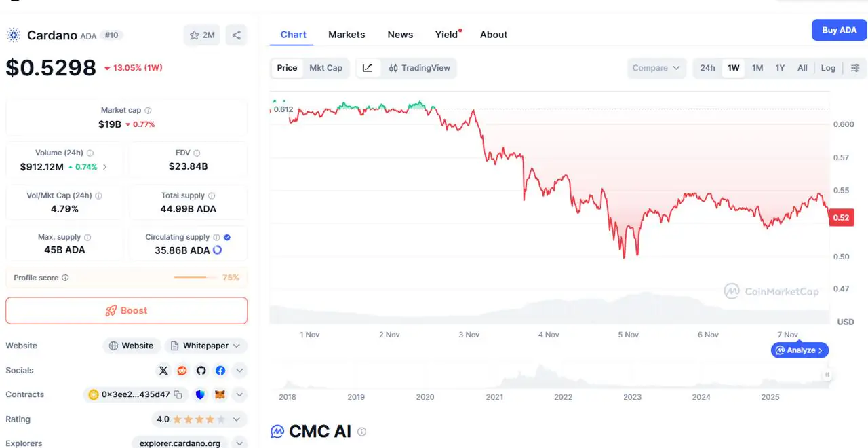This screenshot has width=868, height=448.
Task: Add Cardano to watchlist with star
Action: [201, 35]
